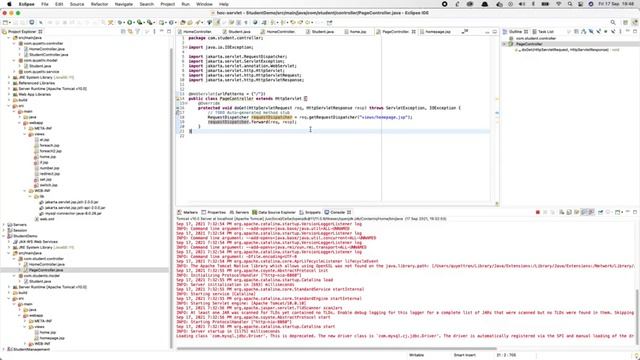Select StudentController.java in tree
This screenshot has height=360, width=640.
tap(49, 54)
